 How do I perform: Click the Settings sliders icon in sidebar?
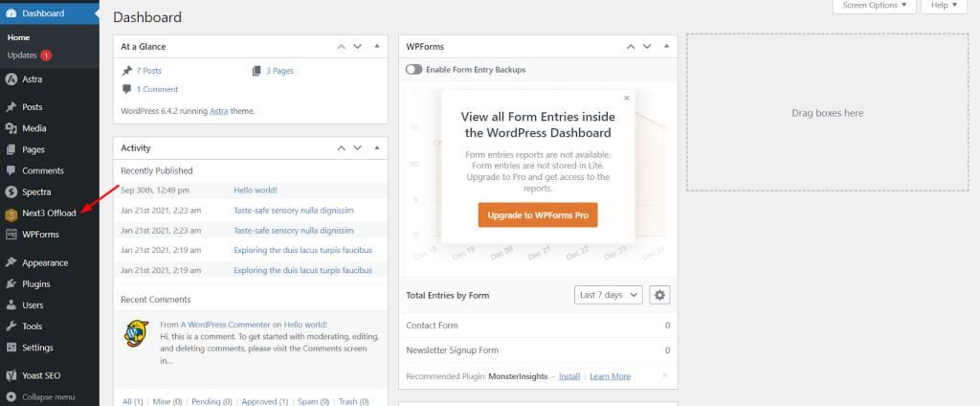click(11, 348)
